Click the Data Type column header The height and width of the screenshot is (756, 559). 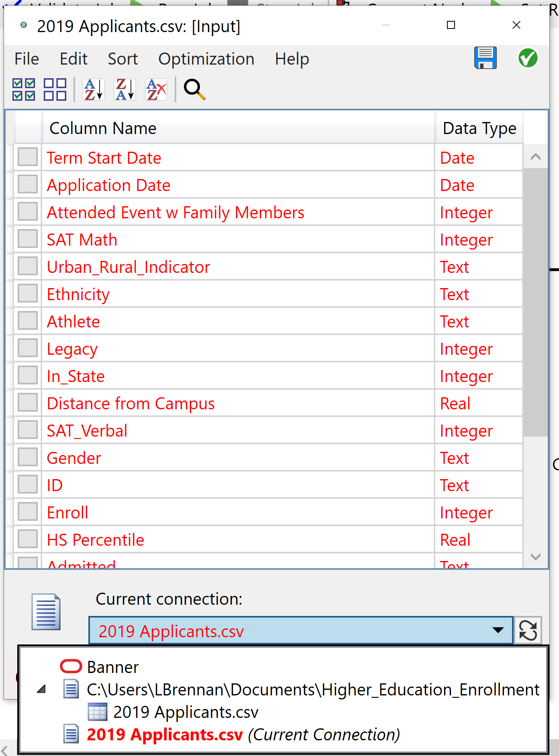479,128
